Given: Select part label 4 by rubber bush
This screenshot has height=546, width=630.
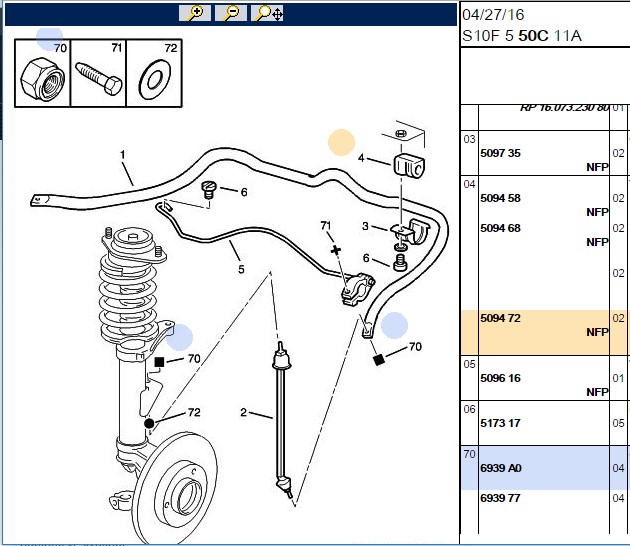Looking at the screenshot, I should (x=361, y=158).
